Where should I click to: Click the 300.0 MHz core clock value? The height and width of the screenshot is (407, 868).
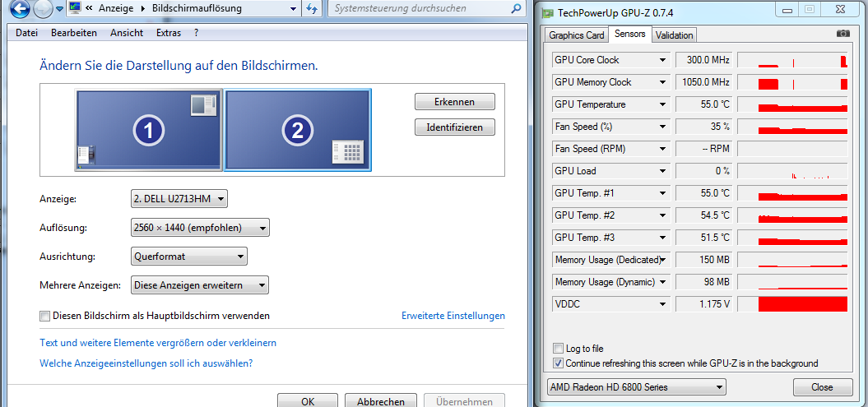[704, 60]
